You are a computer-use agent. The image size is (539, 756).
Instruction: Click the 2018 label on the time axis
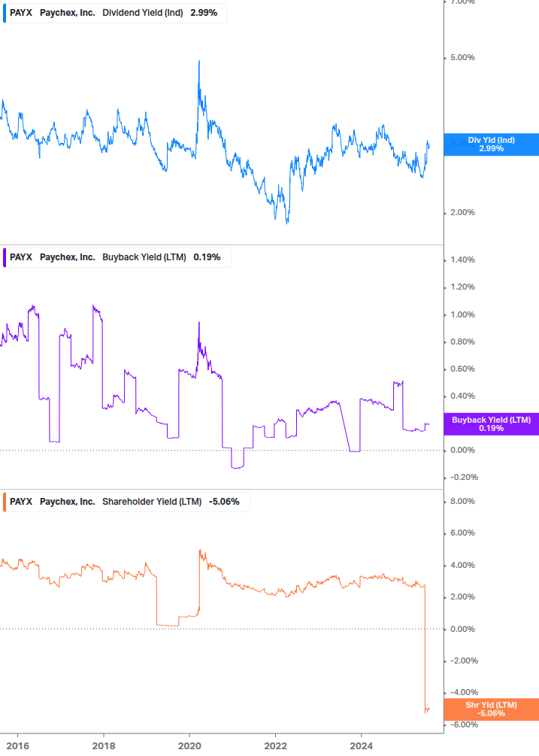(104, 746)
